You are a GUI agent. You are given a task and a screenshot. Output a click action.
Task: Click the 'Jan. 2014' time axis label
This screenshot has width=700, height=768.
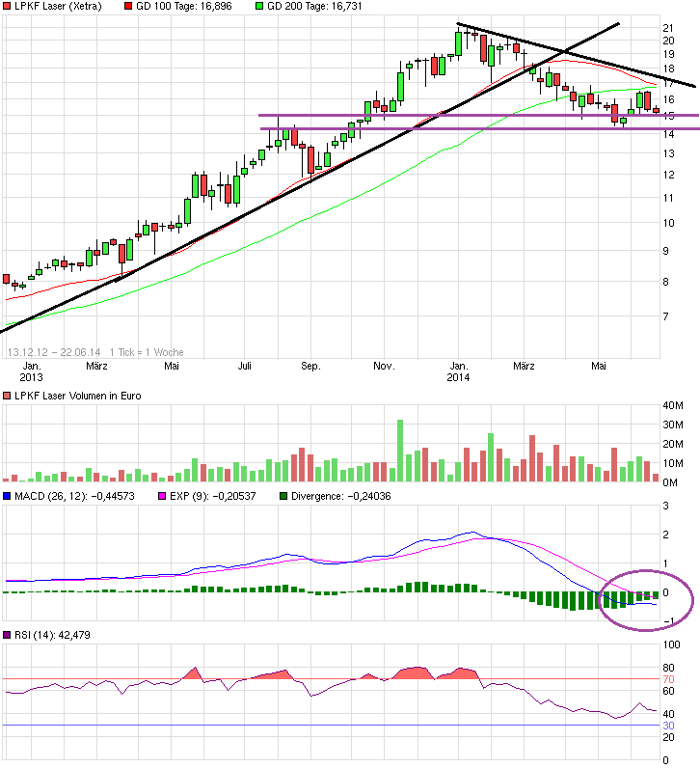tap(458, 371)
